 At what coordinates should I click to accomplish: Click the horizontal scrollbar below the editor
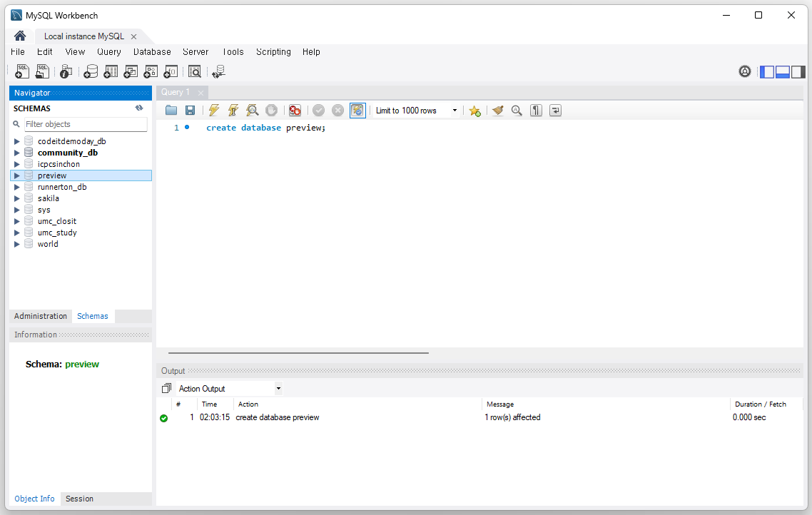pyautogui.click(x=298, y=353)
